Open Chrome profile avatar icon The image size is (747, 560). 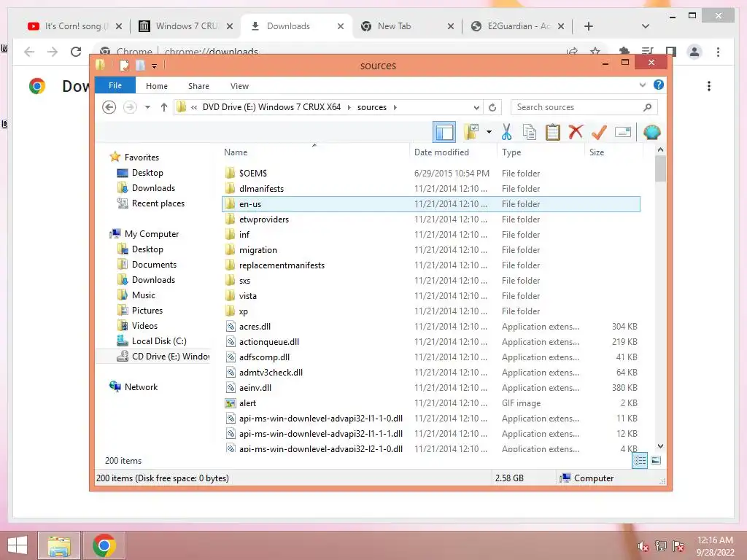pyautogui.click(x=694, y=52)
